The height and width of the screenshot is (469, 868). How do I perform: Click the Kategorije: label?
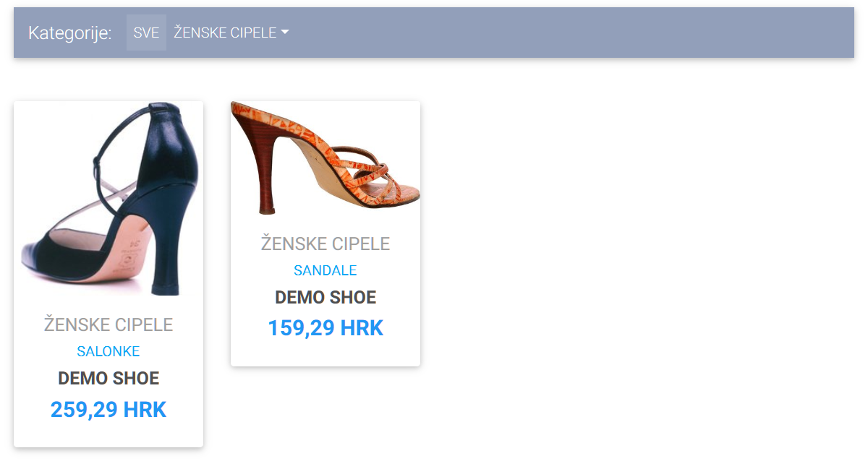coord(70,33)
